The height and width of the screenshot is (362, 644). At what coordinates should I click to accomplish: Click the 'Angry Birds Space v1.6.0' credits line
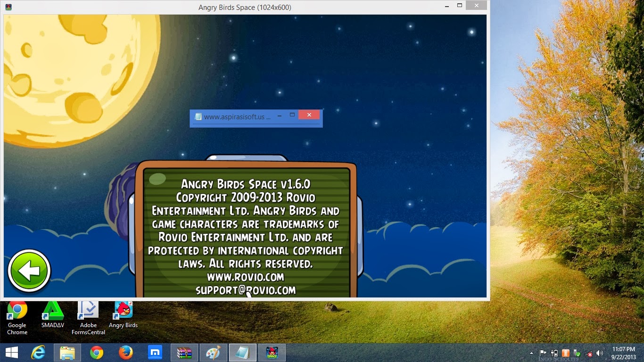pyautogui.click(x=246, y=184)
